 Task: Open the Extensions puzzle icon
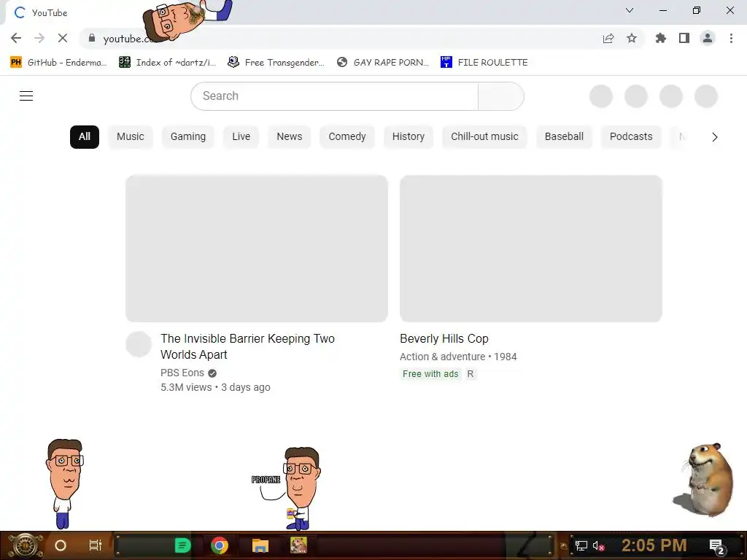pos(661,38)
